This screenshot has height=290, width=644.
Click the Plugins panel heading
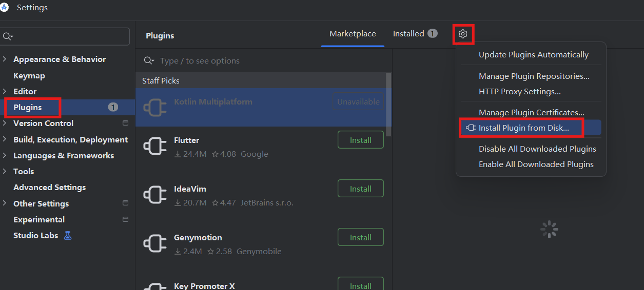(x=160, y=36)
